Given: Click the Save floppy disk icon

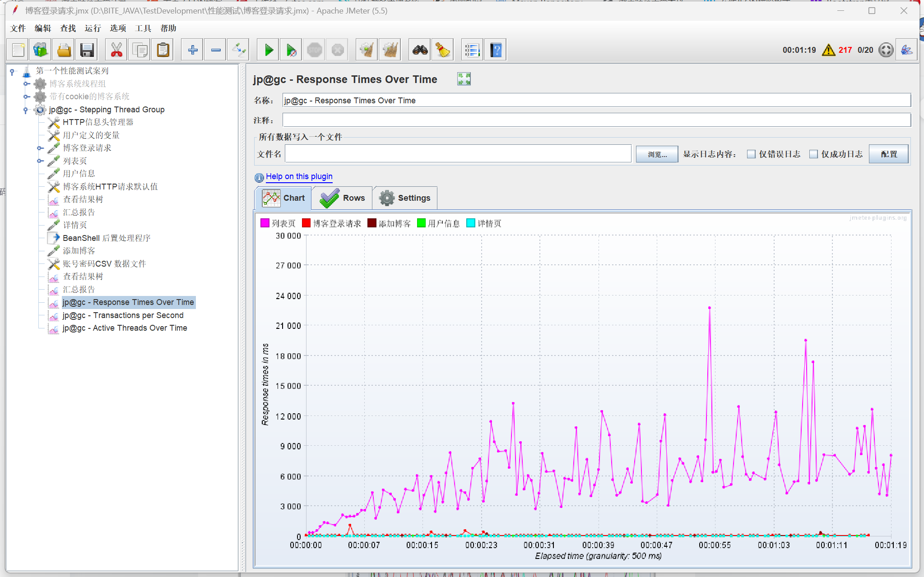Looking at the screenshot, I should tap(87, 50).
